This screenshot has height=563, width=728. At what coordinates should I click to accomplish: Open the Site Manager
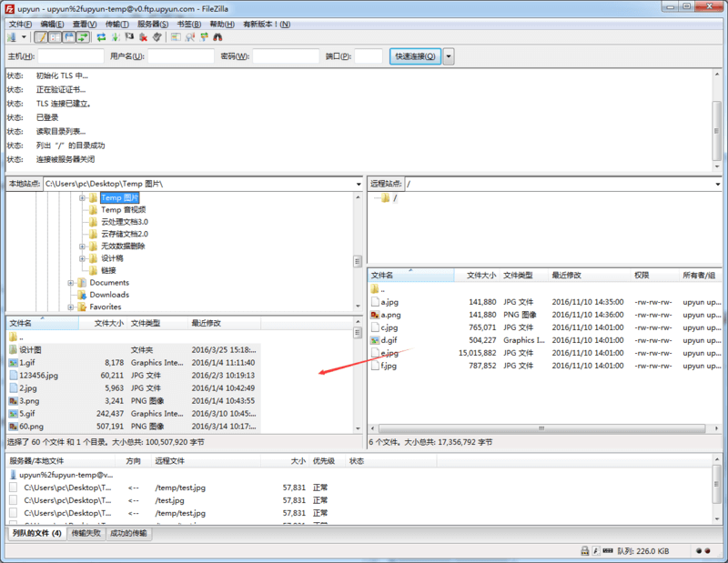click(12, 37)
